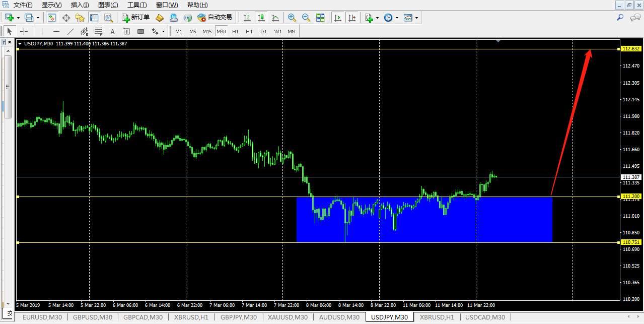Viewport: 644px width, 324px height.
Task: Click the icon right of the MetaEditor book
Action: coord(174,18)
